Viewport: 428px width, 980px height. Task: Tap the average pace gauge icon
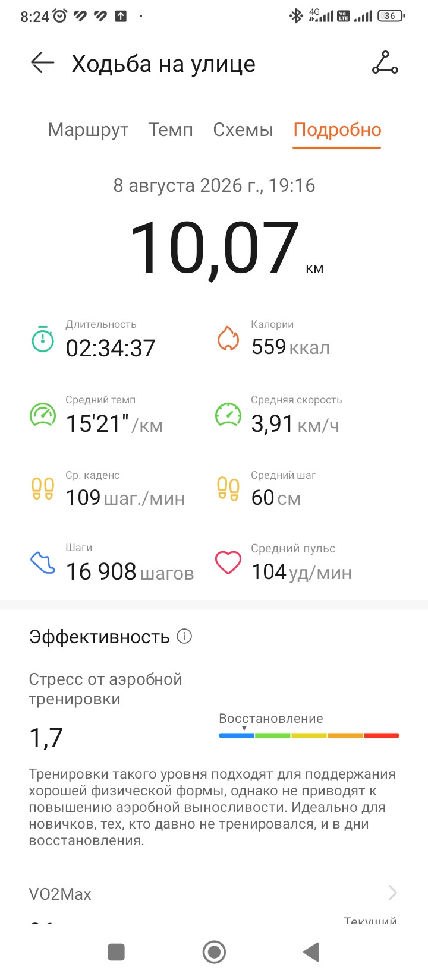(x=43, y=415)
